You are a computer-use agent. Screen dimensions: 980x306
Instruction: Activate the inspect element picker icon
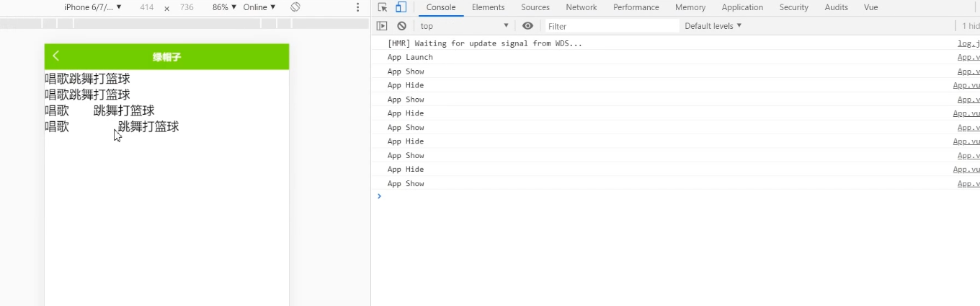pyautogui.click(x=383, y=7)
